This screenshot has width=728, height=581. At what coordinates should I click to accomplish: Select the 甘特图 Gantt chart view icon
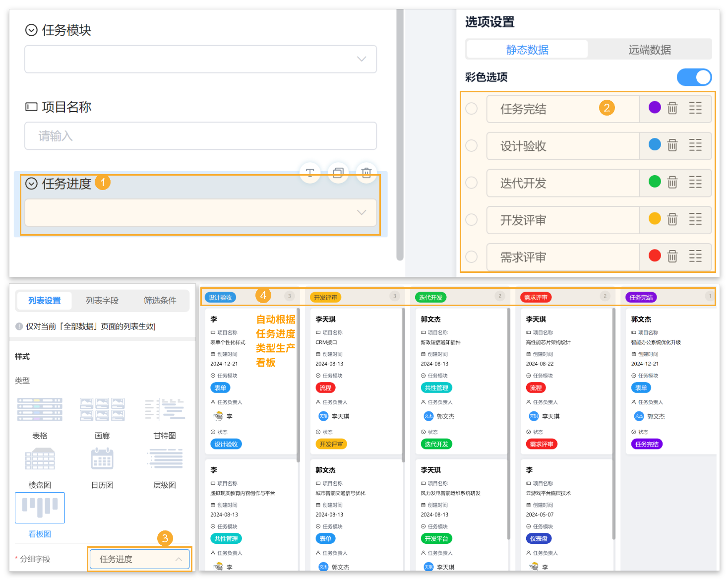[x=165, y=409]
